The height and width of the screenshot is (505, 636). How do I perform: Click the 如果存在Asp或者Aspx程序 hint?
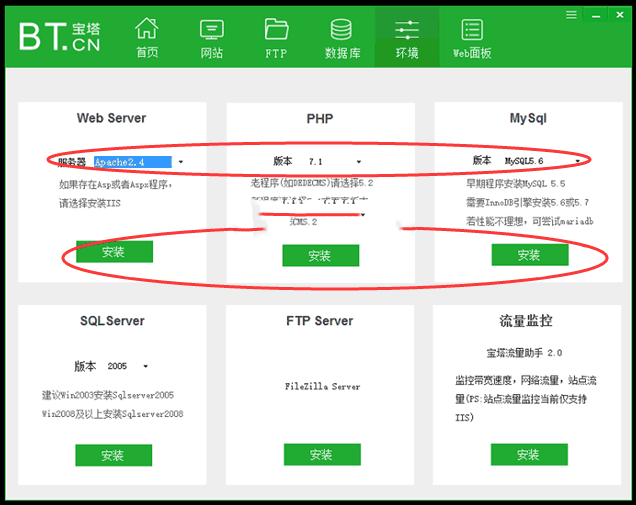click(x=116, y=185)
